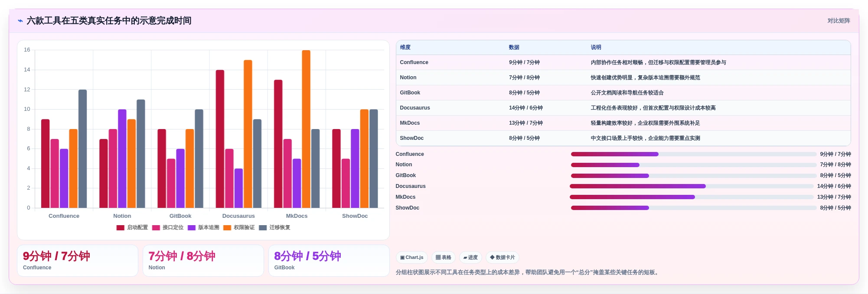Click the Chart.js chip icon

[402, 258]
